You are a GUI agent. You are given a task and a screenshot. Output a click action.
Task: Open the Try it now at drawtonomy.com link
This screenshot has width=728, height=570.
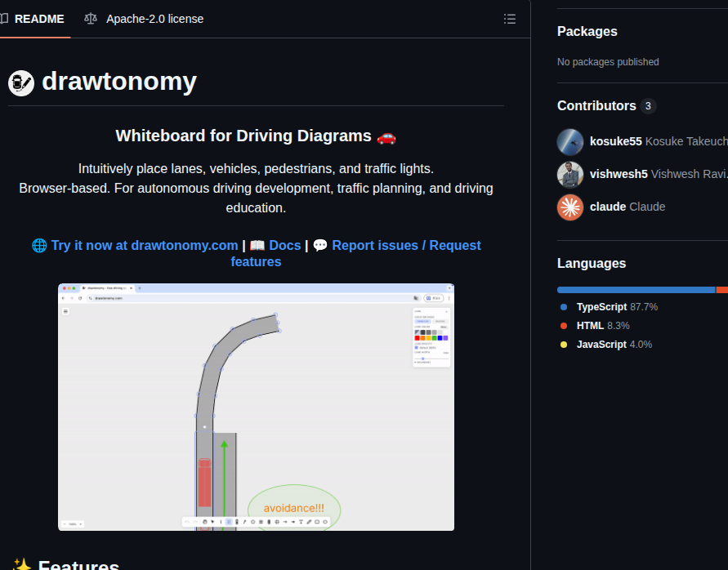[x=145, y=245]
